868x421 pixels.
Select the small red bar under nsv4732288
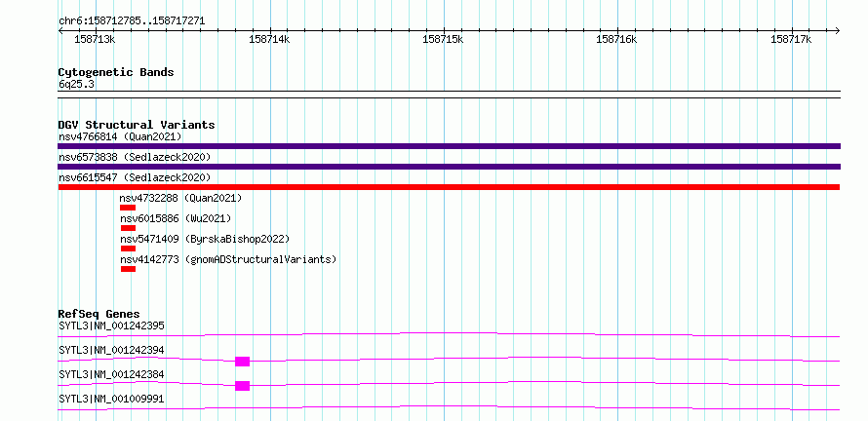point(128,208)
